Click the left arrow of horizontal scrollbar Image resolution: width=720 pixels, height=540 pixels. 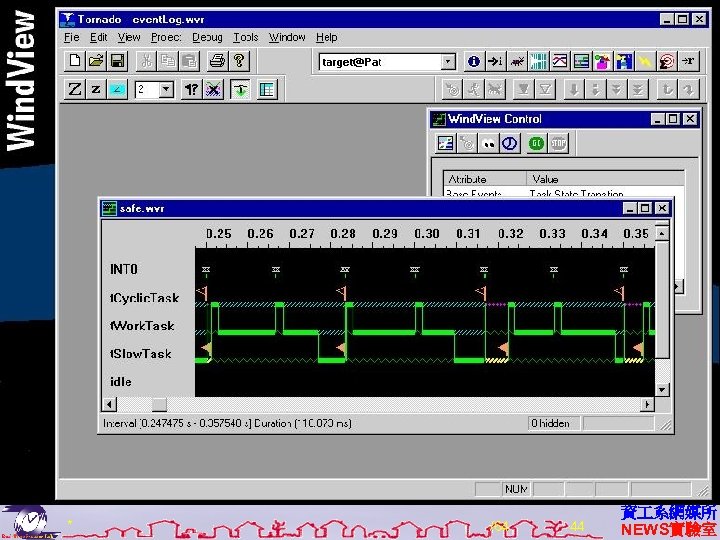click(109, 405)
